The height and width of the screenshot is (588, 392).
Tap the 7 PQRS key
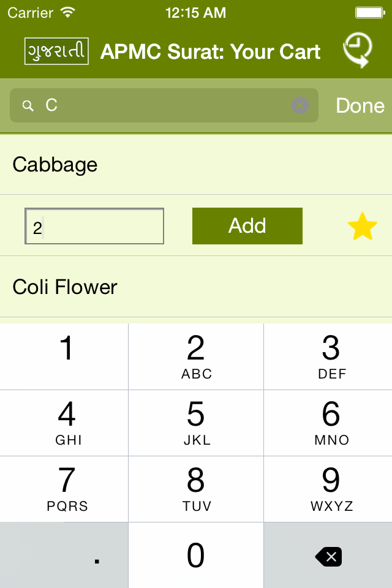point(64,489)
